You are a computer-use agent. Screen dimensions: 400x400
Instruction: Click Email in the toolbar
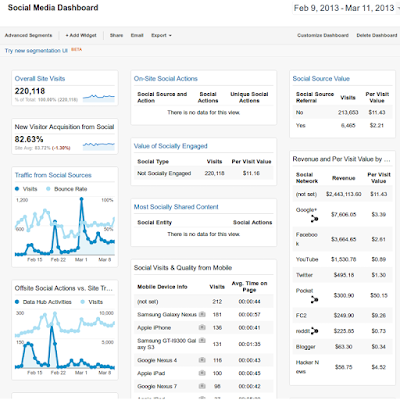(x=137, y=35)
